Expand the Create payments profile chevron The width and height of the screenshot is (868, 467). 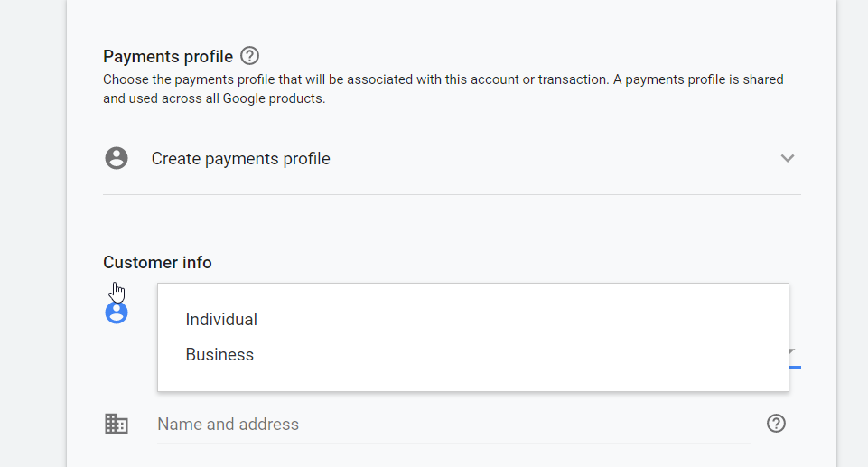788,159
